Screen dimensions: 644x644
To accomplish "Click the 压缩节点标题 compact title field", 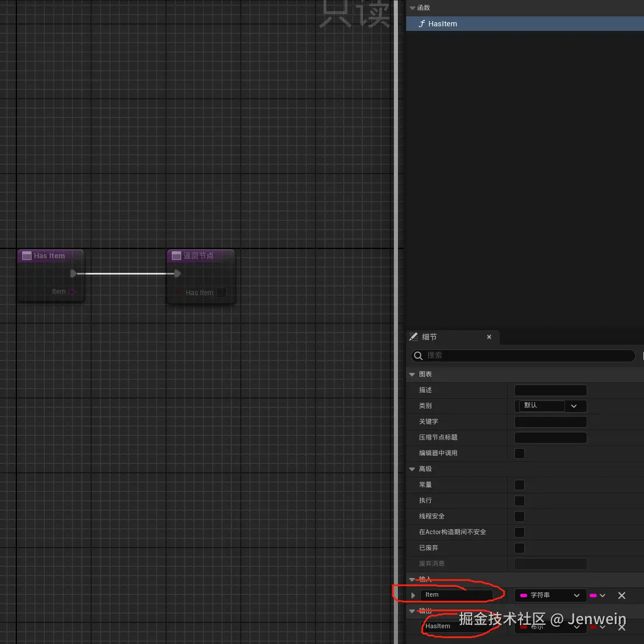I will coord(550,437).
